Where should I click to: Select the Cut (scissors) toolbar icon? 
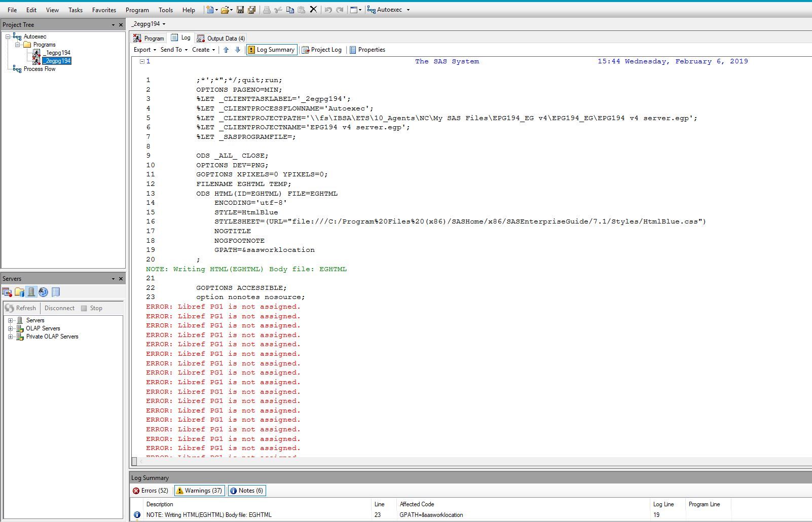pos(279,9)
